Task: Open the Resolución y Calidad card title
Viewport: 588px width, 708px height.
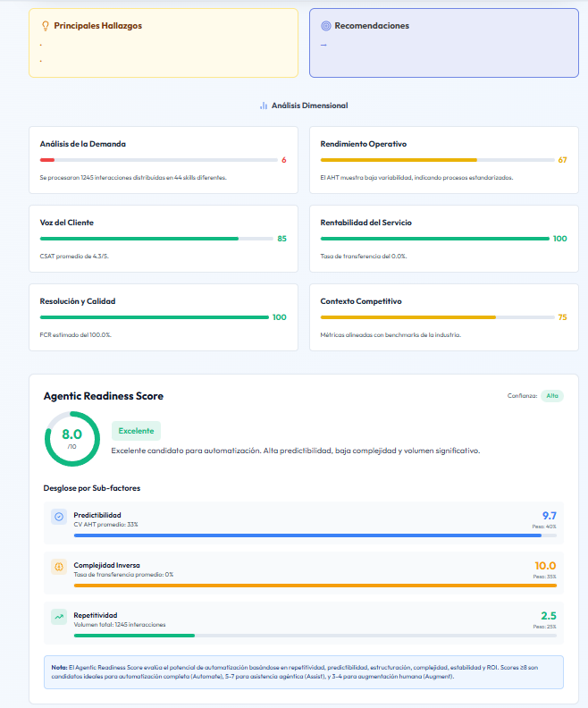Action: tap(78, 301)
